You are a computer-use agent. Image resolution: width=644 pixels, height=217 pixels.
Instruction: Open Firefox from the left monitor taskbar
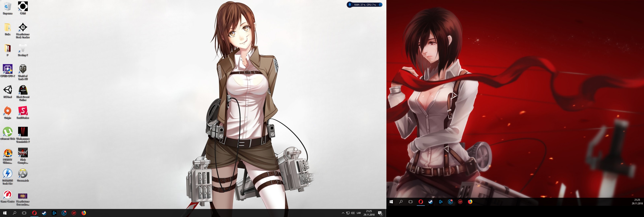[x=84, y=213]
